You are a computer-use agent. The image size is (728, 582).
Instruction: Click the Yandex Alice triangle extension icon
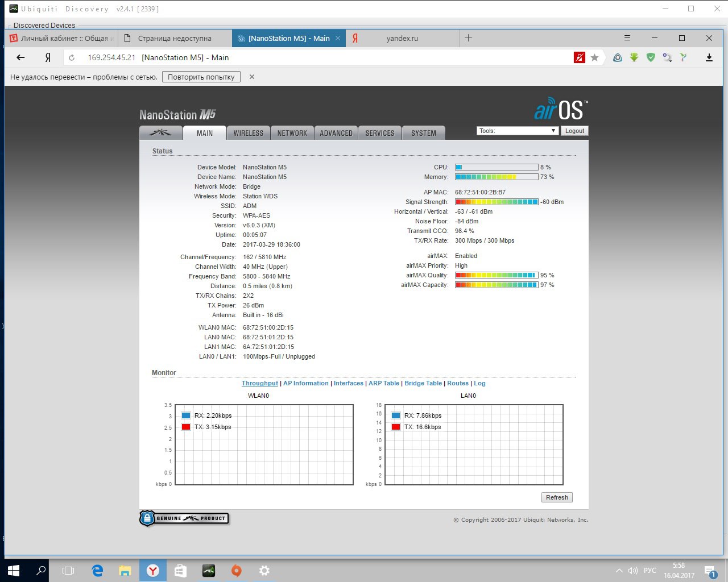617,57
